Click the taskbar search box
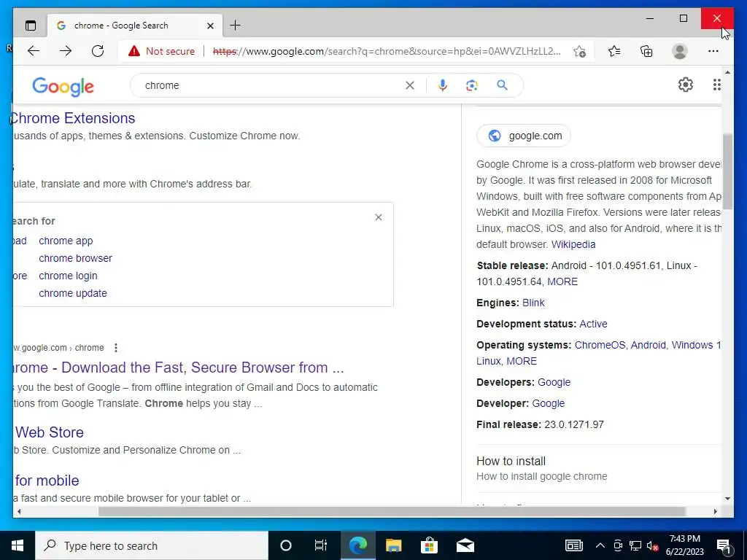Image resolution: width=747 pixels, height=560 pixels. point(152,545)
